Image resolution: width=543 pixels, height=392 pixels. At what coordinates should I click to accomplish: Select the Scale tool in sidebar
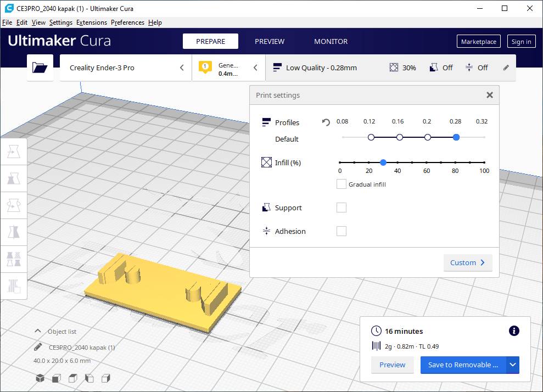click(14, 178)
